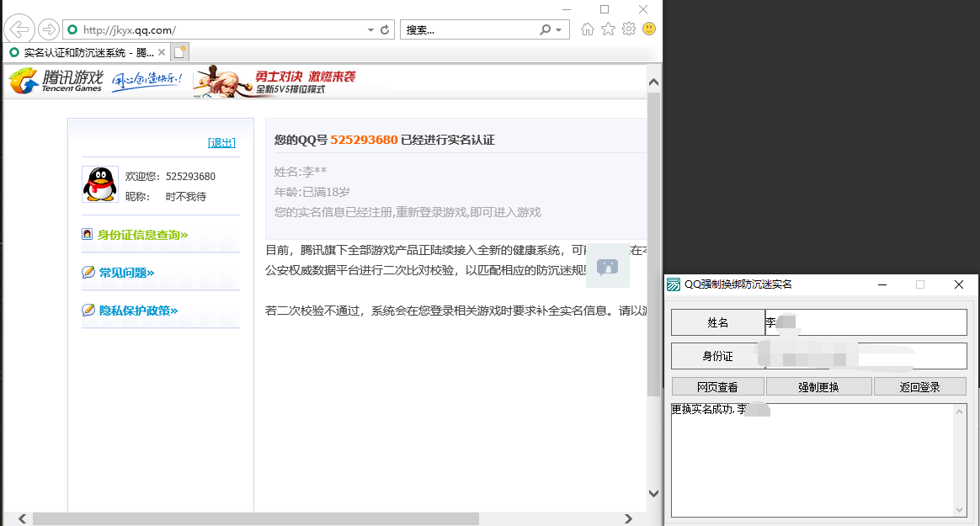This screenshot has width=980, height=526.
Task: Click log area scrollbar up arrow
Action: click(960, 411)
